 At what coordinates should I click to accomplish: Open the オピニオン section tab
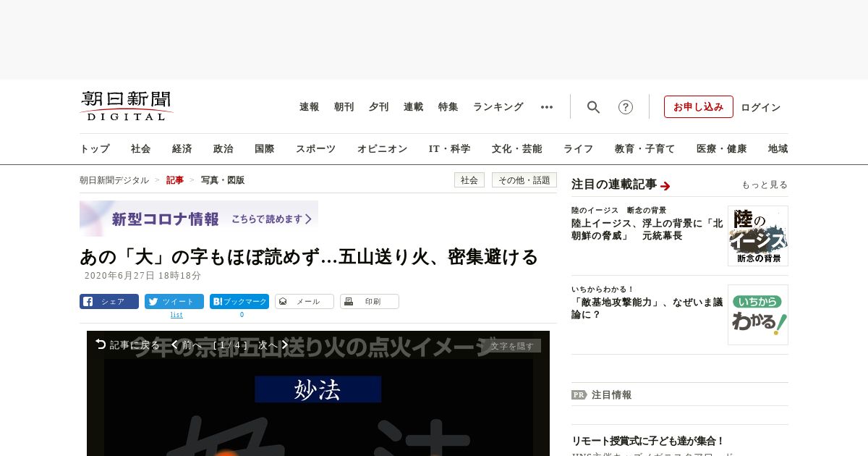coord(382,149)
